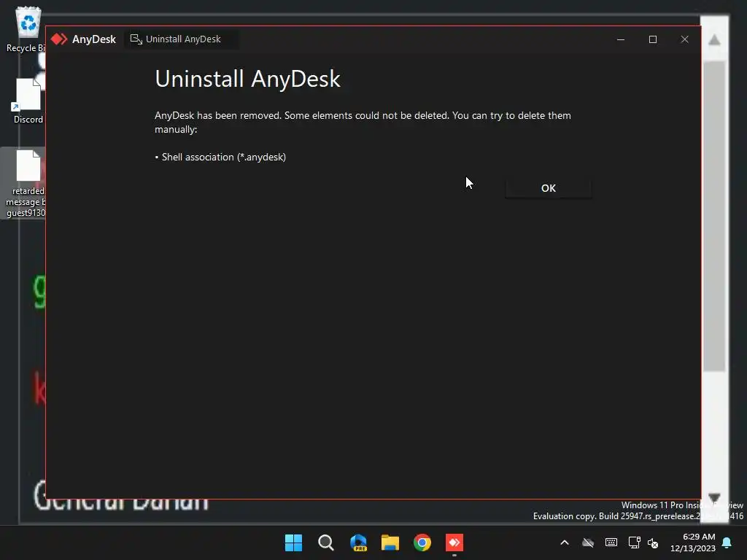747x560 pixels.
Task: Click the cloud sync tray icon
Action: [x=588, y=542]
